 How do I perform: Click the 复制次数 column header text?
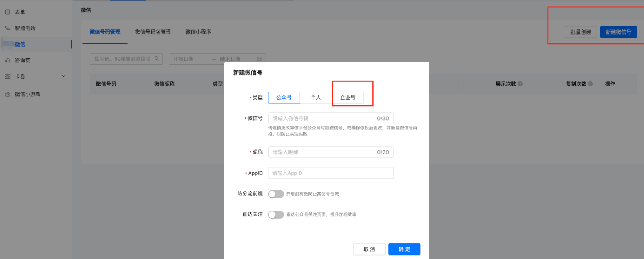tap(576, 84)
